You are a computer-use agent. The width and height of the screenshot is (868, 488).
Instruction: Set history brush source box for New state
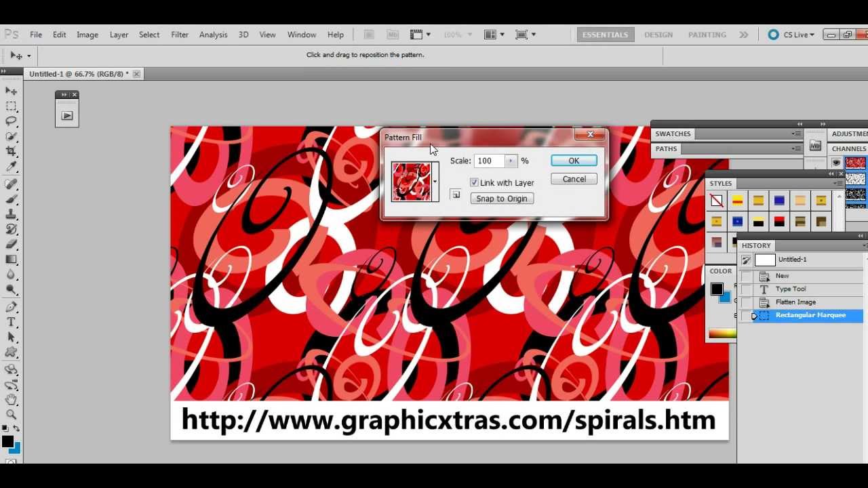[747, 276]
